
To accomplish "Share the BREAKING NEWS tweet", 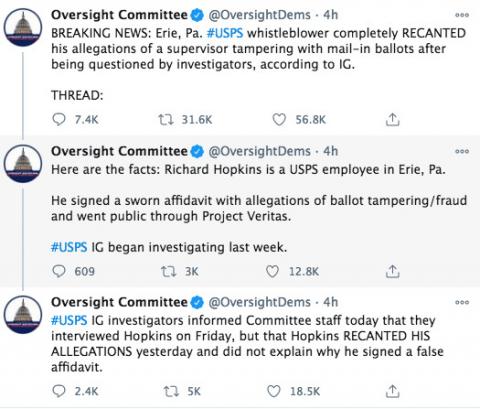I will pos(393,119).
